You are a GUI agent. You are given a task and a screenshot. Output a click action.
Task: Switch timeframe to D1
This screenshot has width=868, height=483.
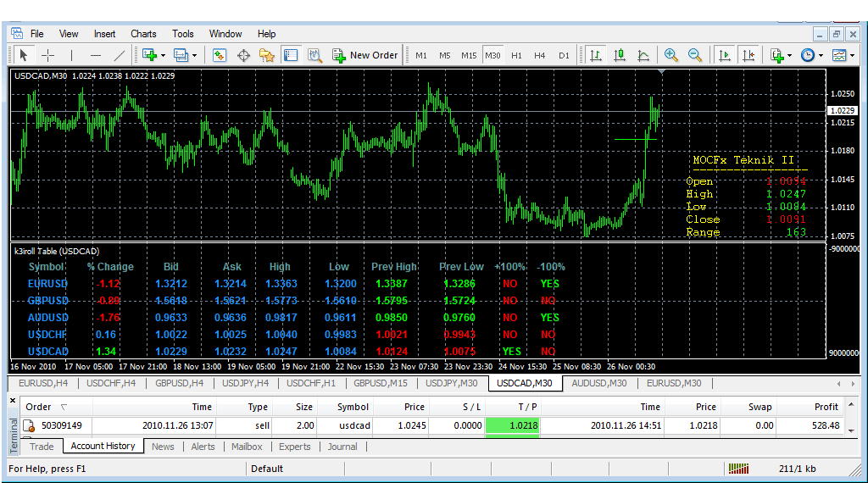[x=564, y=55]
